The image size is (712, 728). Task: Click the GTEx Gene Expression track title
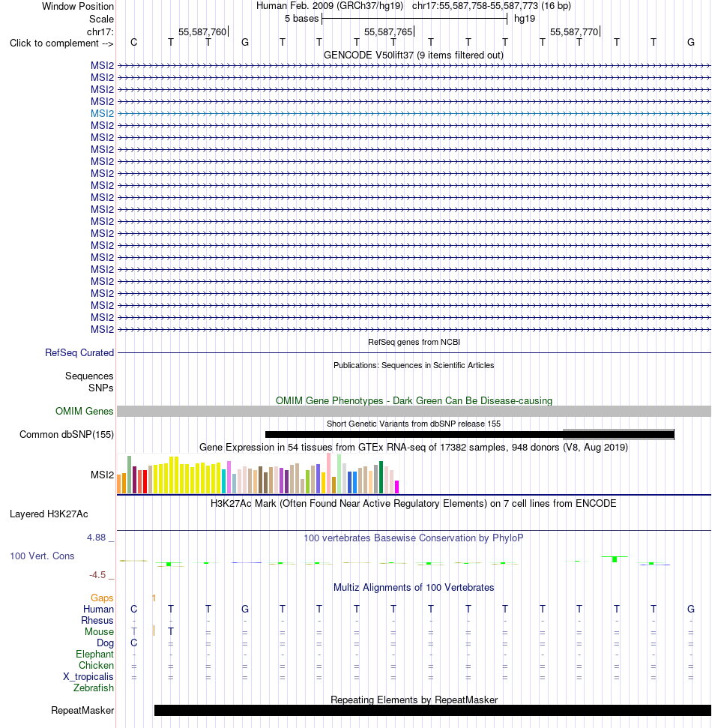coord(414,447)
